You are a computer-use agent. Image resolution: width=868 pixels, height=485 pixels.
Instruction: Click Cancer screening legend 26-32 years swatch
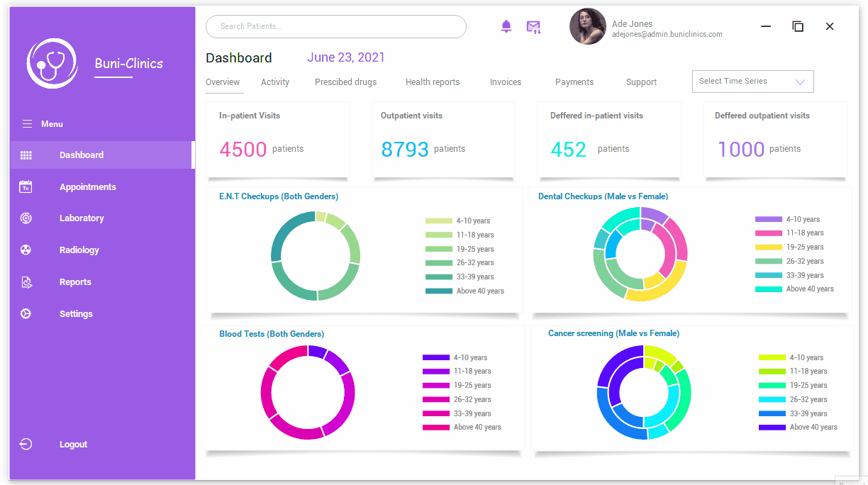[x=772, y=400]
